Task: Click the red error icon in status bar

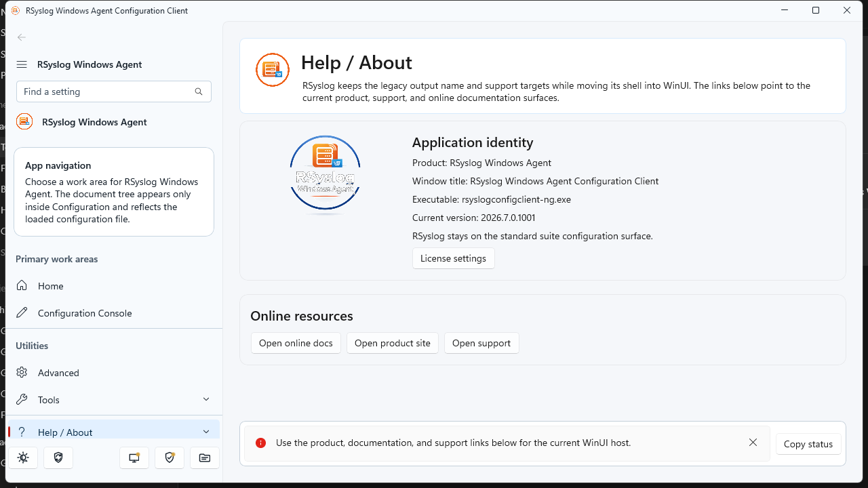Action: [x=260, y=443]
